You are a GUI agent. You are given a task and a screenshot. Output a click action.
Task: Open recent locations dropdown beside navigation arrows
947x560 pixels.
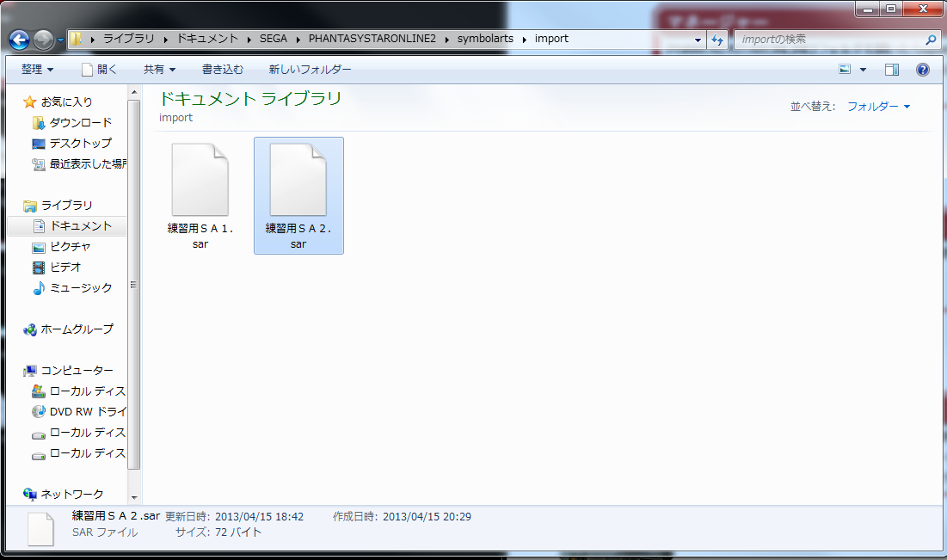point(60,41)
